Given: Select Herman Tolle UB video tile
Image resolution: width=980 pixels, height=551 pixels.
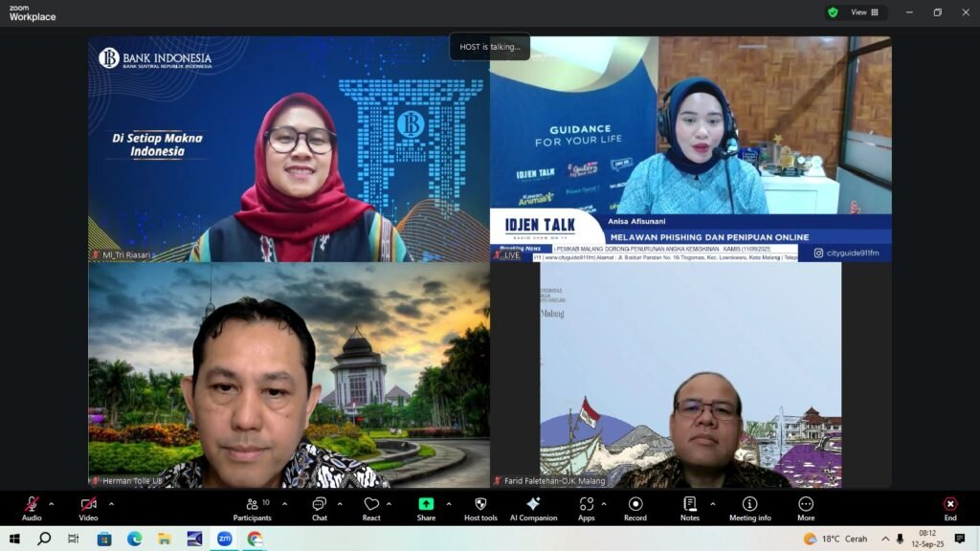Looking at the screenshot, I should [289, 375].
